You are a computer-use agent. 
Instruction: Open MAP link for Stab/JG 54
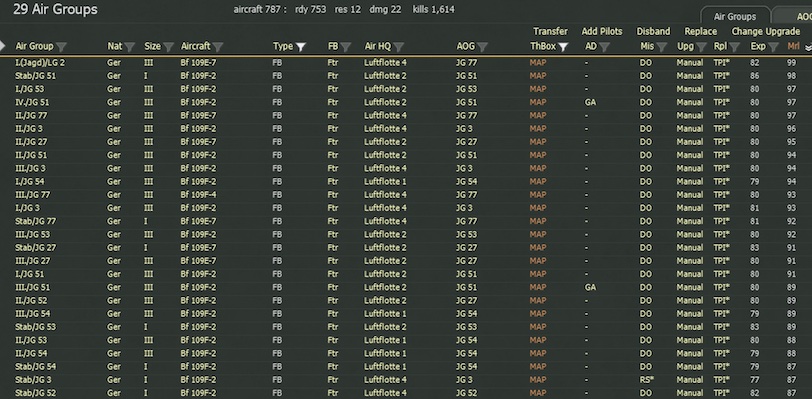point(538,366)
